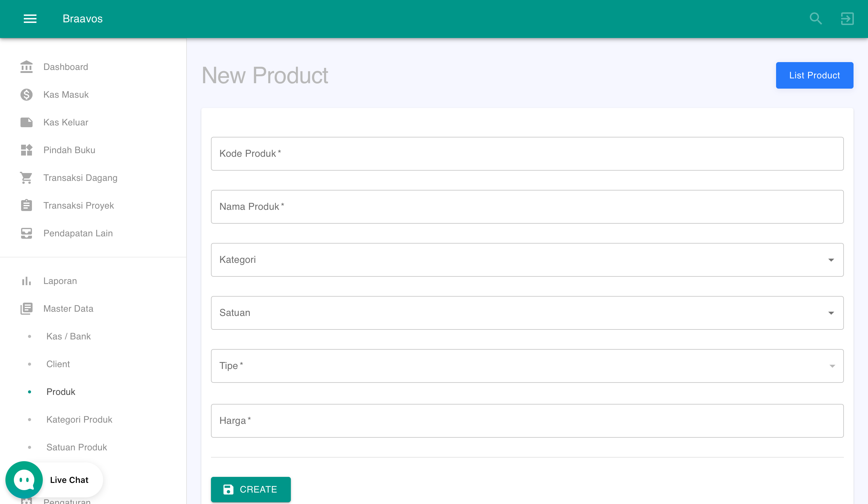868x504 pixels.
Task: Open the hamburger navigation menu
Action: (30, 19)
